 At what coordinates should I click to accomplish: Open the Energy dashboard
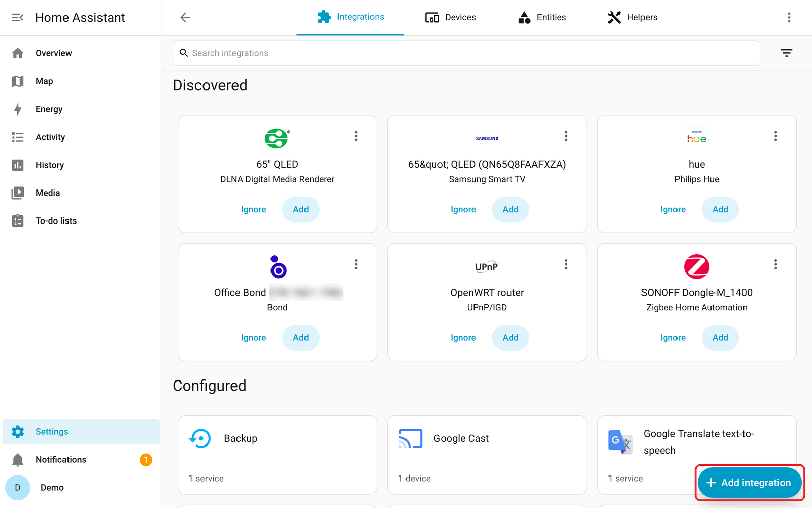81,109
